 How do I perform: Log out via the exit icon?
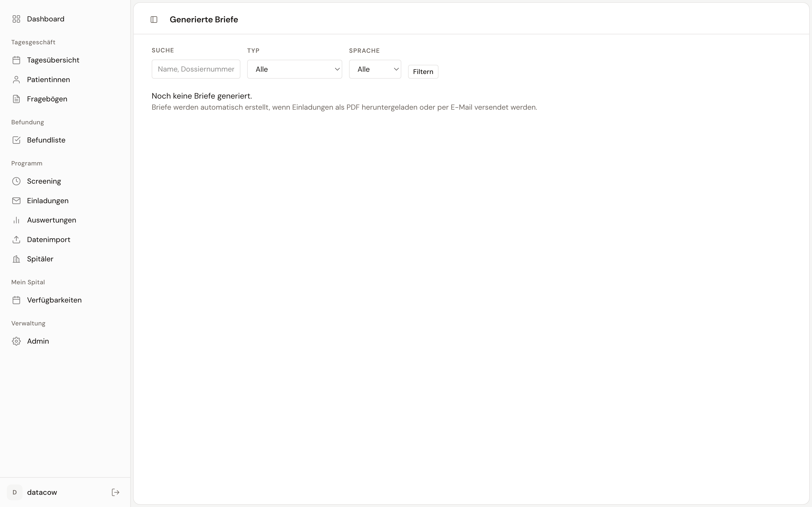115,492
